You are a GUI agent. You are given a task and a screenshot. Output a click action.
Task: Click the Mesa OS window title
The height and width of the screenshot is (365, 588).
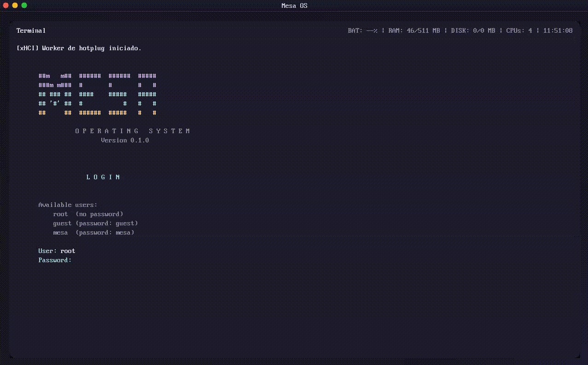pyautogui.click(x=294, y=6)
